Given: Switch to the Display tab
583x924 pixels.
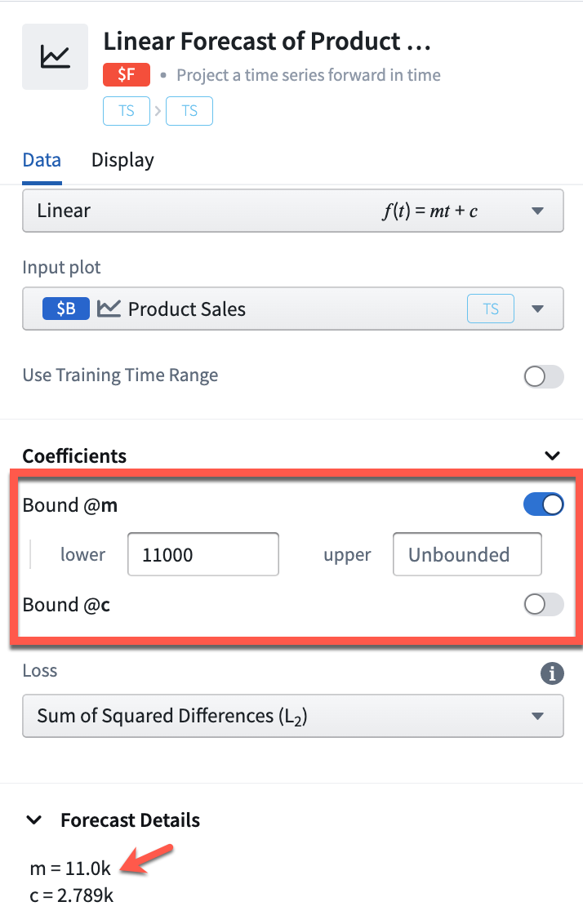Looking at the screenshot, I should point(122,160).
